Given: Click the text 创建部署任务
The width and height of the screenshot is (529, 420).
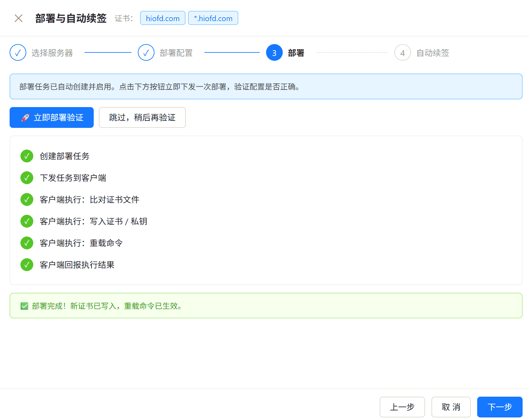Looking at the screenshot, I should [65, 156].
